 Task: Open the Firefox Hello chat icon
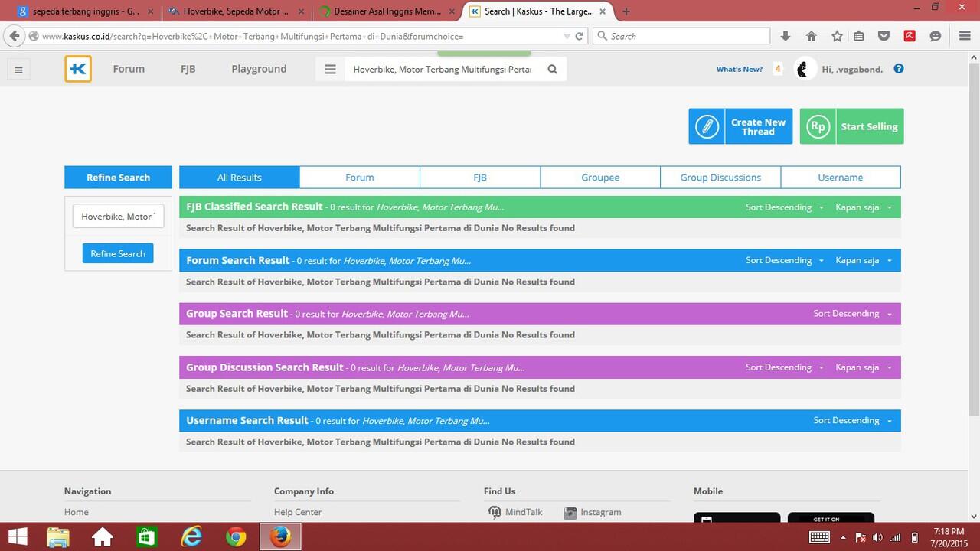click(x=935, y=36)
